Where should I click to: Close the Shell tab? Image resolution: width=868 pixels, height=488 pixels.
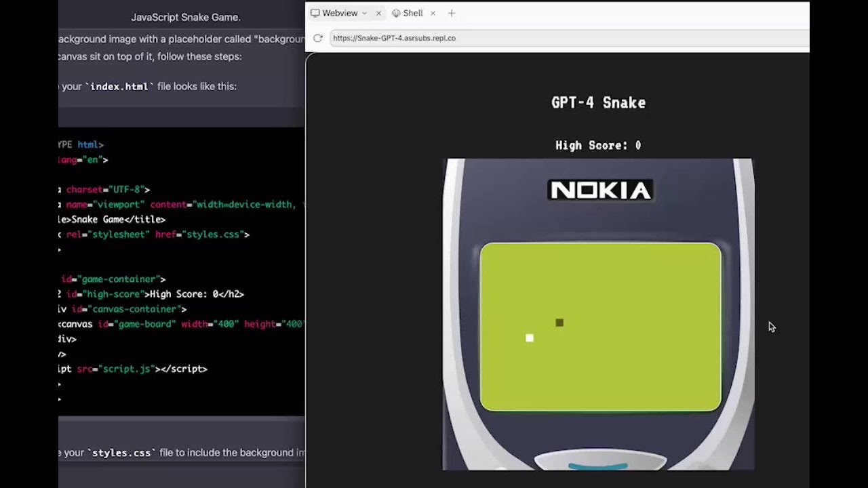(x=433, y=13)
